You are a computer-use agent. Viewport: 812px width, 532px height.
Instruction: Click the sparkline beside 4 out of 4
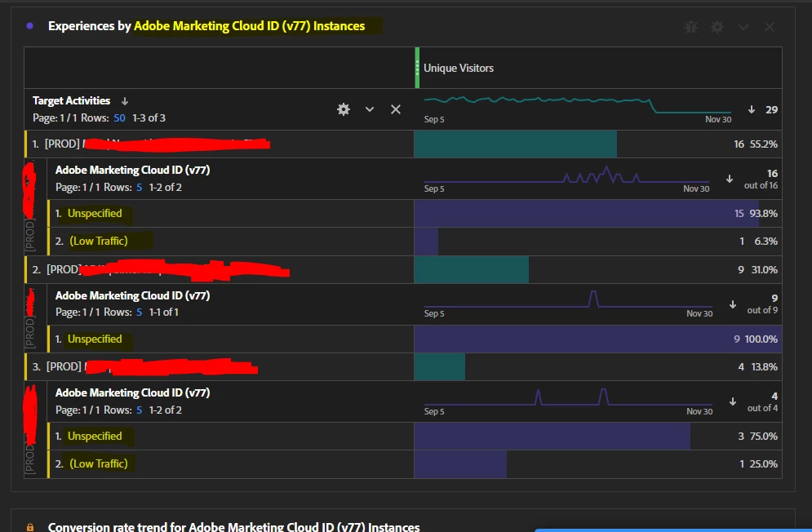pyautogui.click(x=568, y=397)
